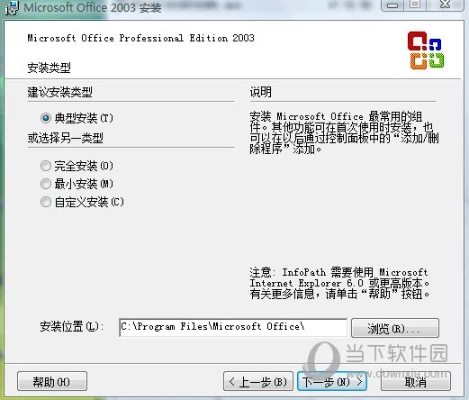Image resolution: width=469 pixels, height=400 pixels.
Task: Choose the 完全安装 (O) option
Action: point(46,166)
